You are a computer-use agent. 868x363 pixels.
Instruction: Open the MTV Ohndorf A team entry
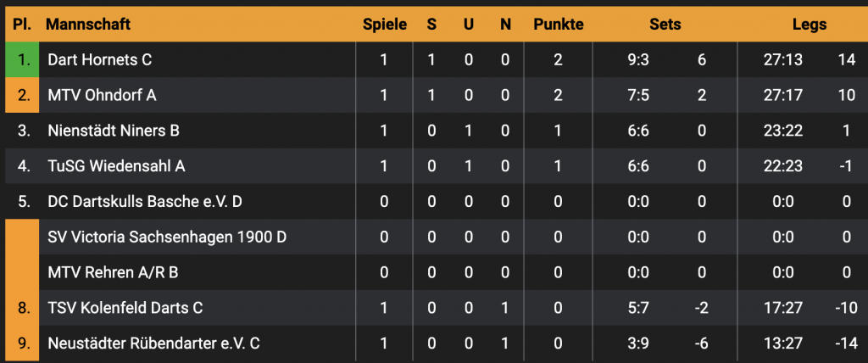pos(102,95)
